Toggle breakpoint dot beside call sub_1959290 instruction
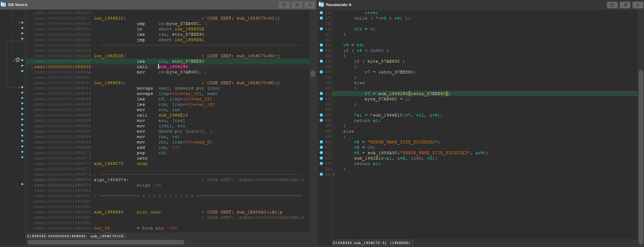This screenshot has width=644, height=247. 22,66
